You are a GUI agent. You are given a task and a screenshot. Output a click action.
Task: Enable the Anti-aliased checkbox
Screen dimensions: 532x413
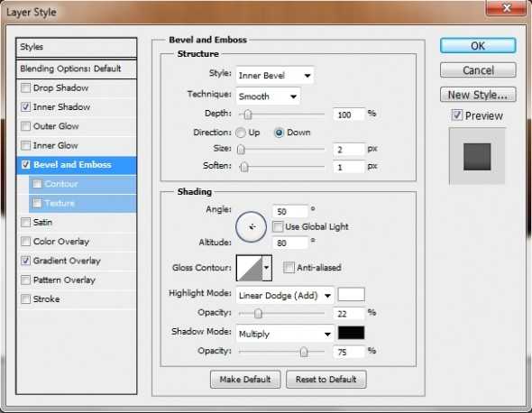(x=289, y=268)
